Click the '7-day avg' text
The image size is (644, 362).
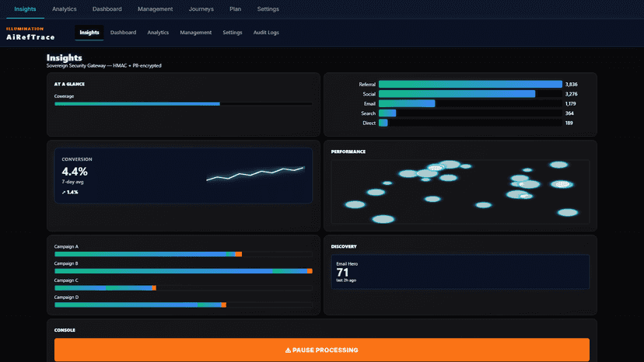(x=72, y=182)
